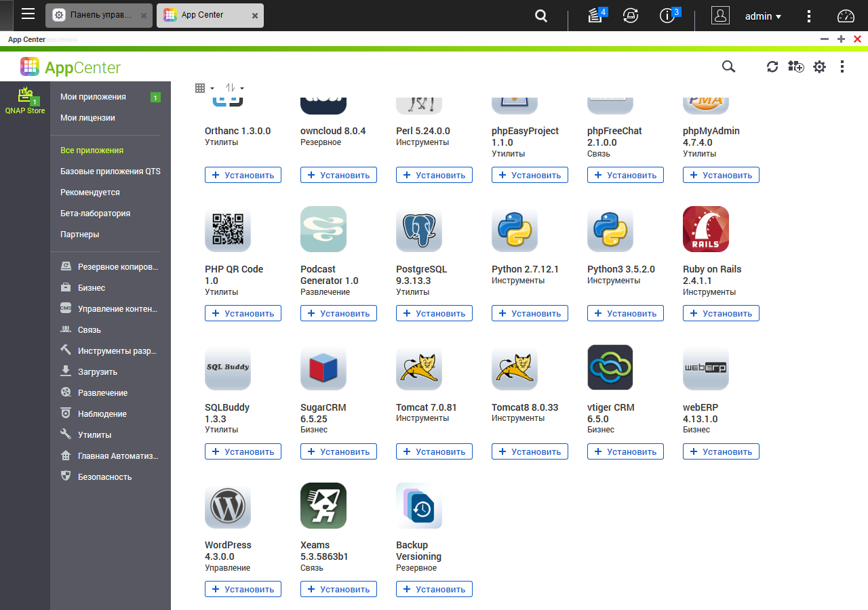Open the vtiger CRM app icon
The height and width of the screenshot is (610, 868).
point(610,367)
